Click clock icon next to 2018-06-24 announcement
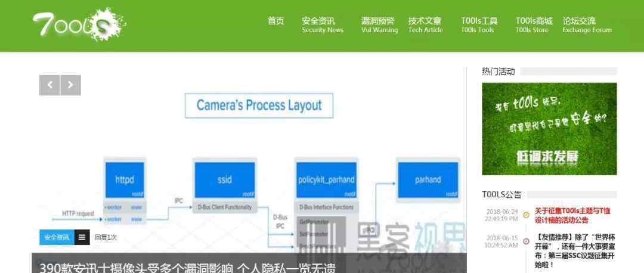Screen dimensions: 644x273 [x=526, y=215]
